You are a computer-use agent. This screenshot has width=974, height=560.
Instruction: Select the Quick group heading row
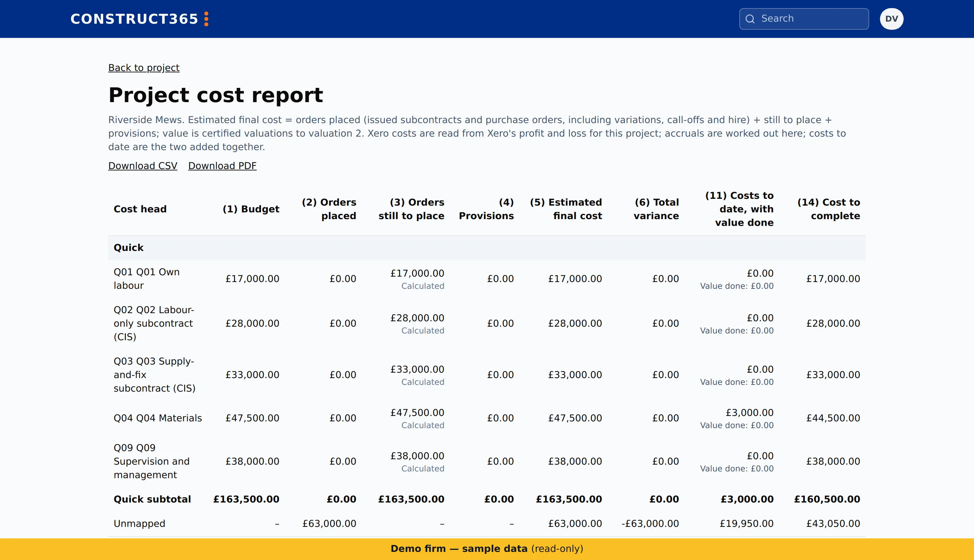pos(487,248)
